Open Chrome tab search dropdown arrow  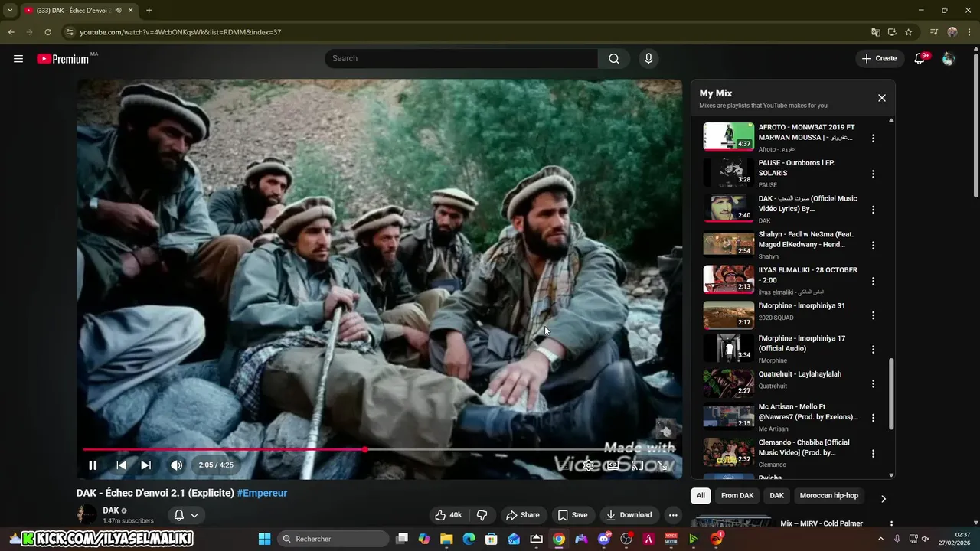10,10
